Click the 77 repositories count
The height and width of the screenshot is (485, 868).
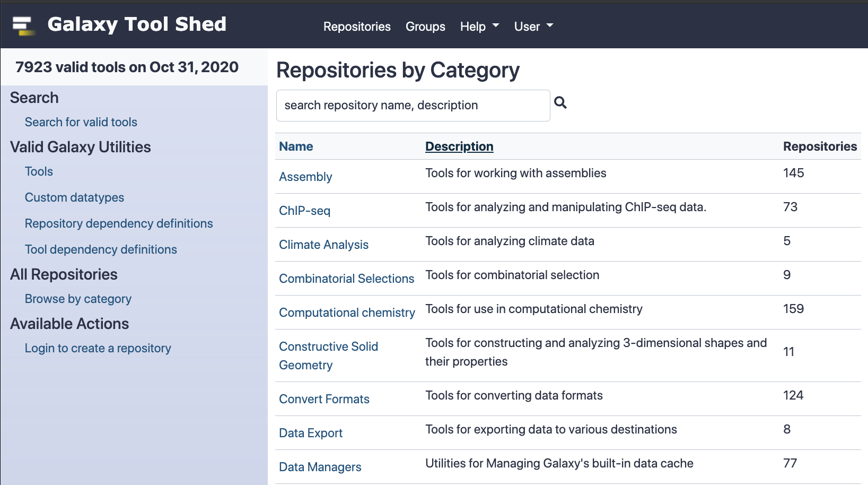(790, 463)
